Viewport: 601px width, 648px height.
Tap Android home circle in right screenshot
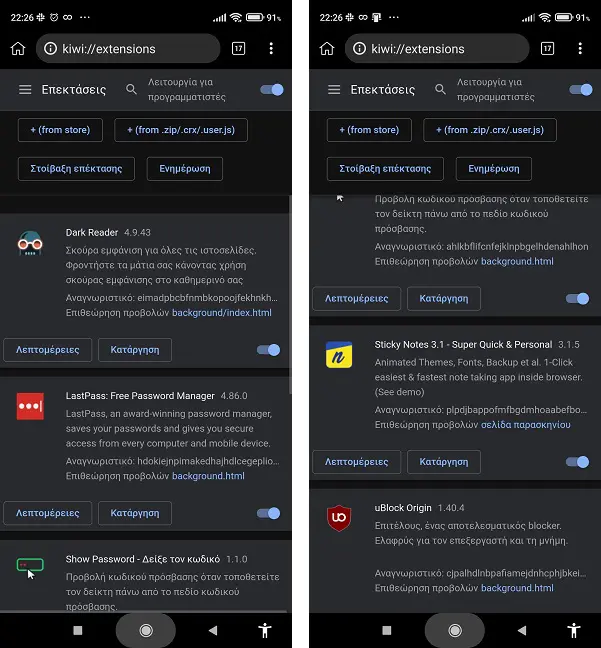point(455,630)
